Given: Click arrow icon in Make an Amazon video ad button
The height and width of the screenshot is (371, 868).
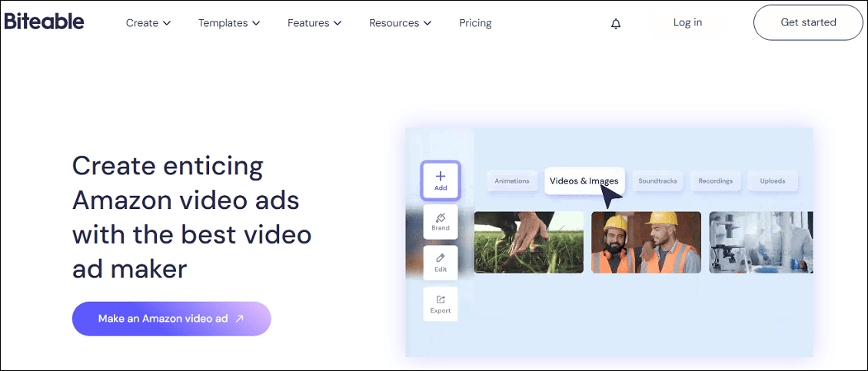Looking at the screenshot, I should (240, 319).
